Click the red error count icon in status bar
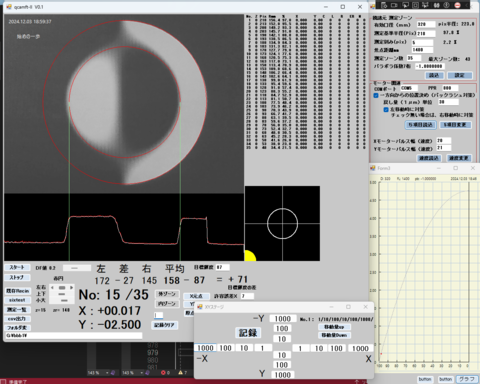480x384 pixels. click(163, 372)
